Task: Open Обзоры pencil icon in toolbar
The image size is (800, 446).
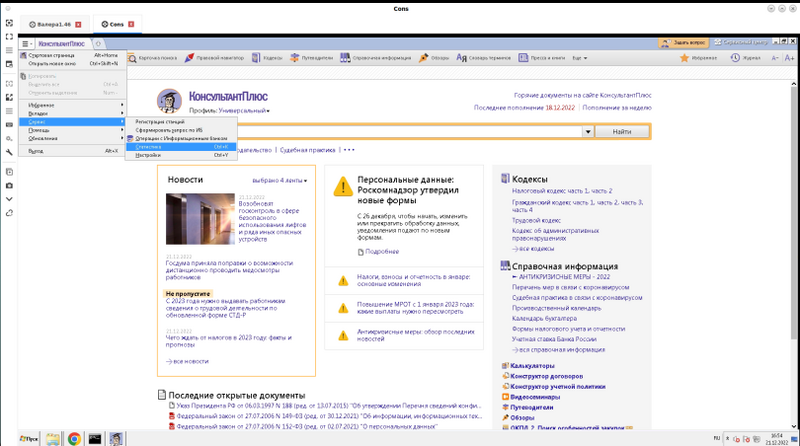Action: [x=423, y=58]
